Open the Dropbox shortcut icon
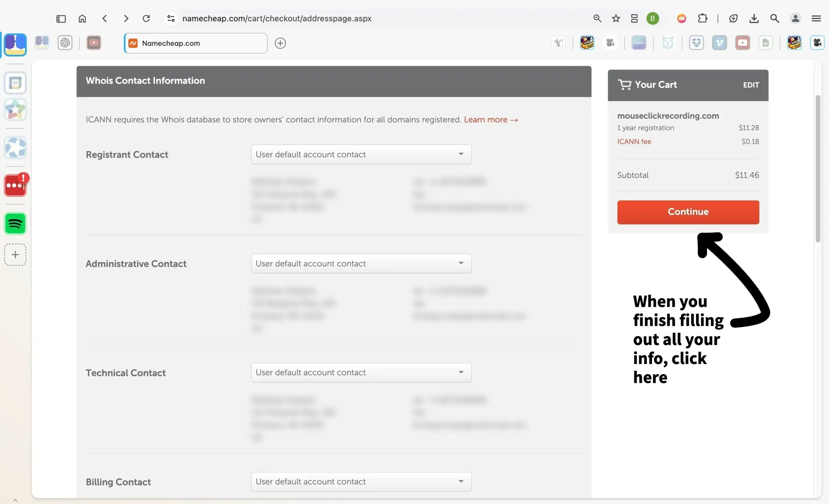829x504 pixels. coord(696,43)
